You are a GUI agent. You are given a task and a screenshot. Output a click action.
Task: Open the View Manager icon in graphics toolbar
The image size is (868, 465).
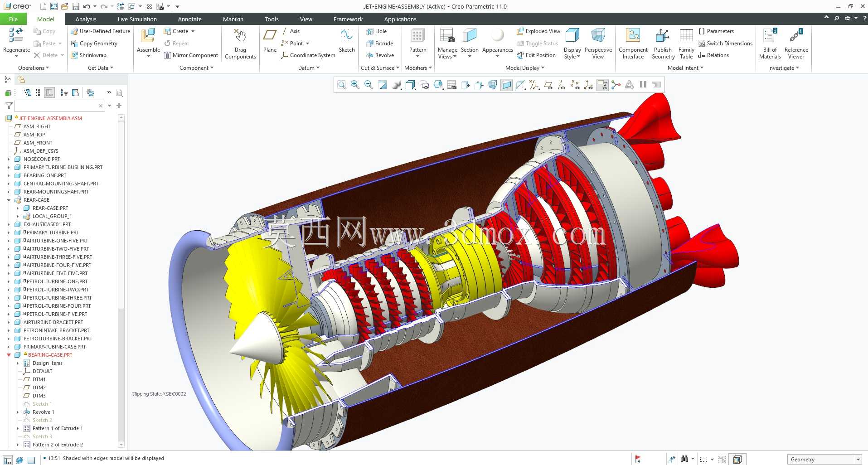pos(451,85)
